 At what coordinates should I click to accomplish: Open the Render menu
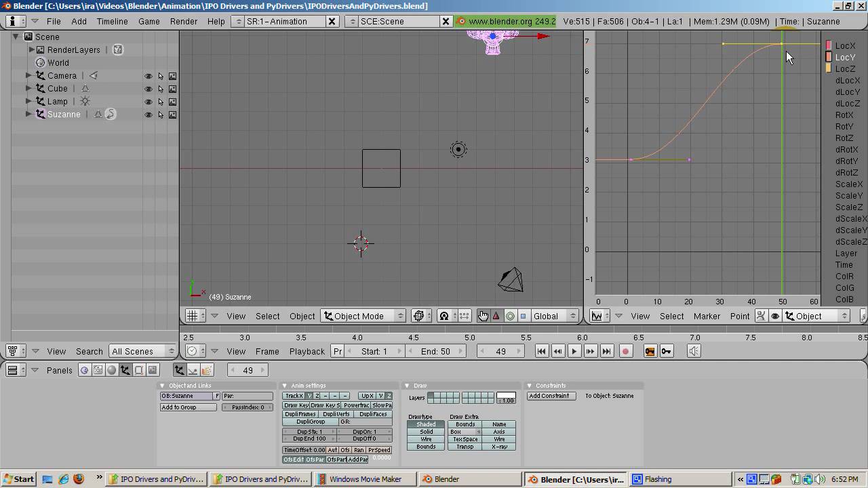[x=184, y=21]
